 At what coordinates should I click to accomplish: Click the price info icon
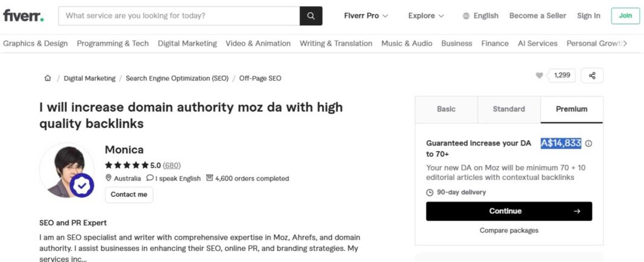pyautogui.click(x=589, y=144)
